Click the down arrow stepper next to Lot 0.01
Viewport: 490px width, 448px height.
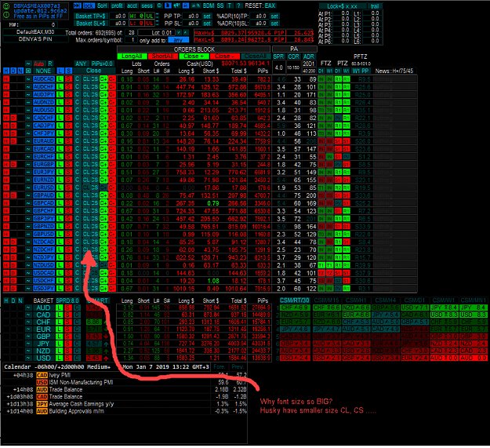(x=179, y=32)
